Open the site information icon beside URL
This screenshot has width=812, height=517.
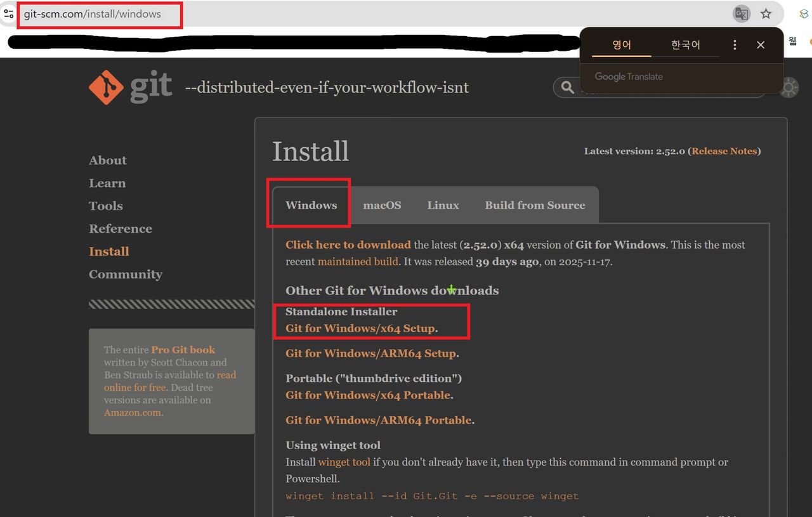(x=8, y=13)
